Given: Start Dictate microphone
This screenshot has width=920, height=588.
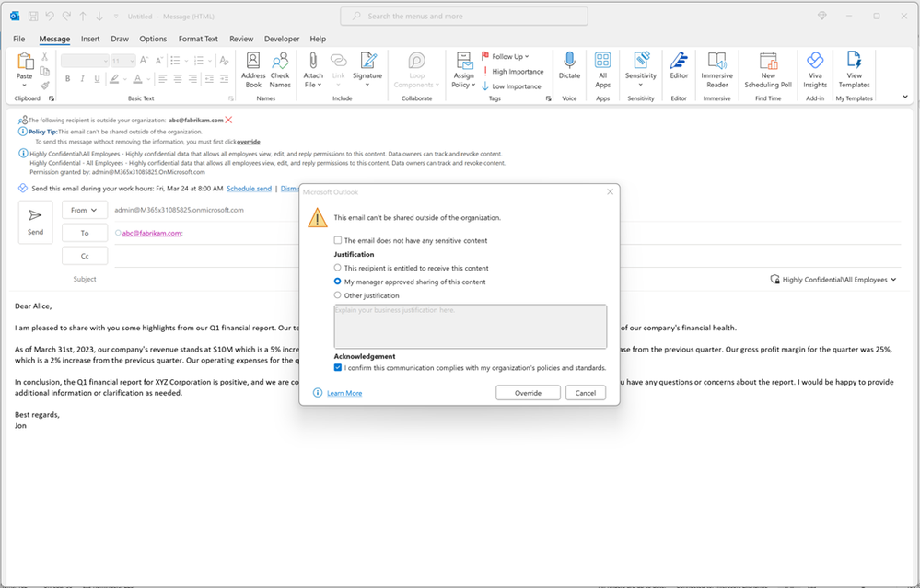Looking at the screenshot, I should pos(569,65).
